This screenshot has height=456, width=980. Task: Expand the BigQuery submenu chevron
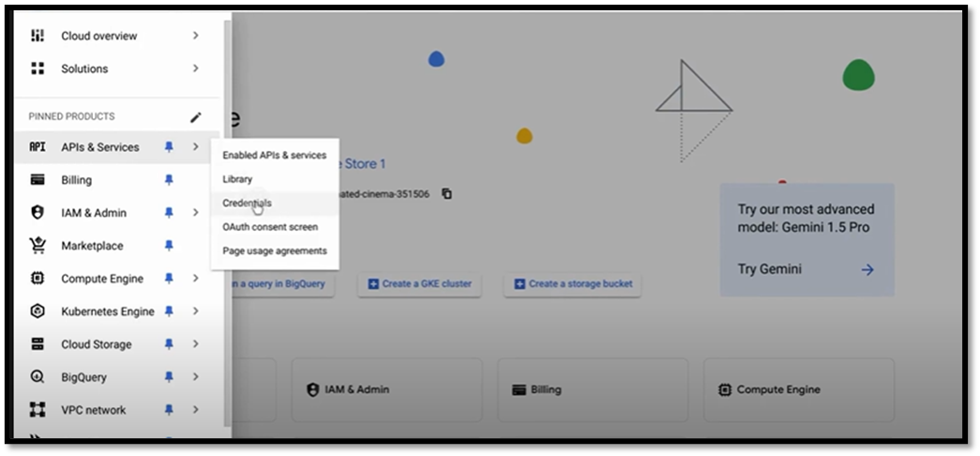pyautogui.click(x=196, y=376)
